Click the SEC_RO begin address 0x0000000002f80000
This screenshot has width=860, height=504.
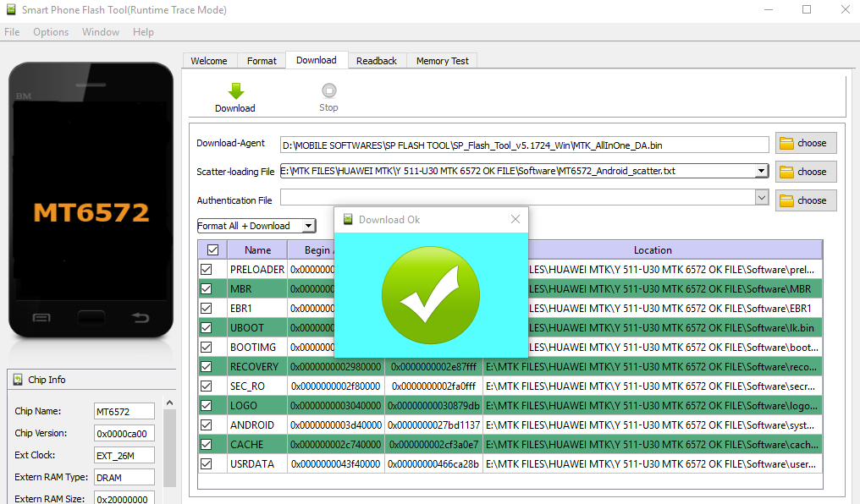pos(336,386)
